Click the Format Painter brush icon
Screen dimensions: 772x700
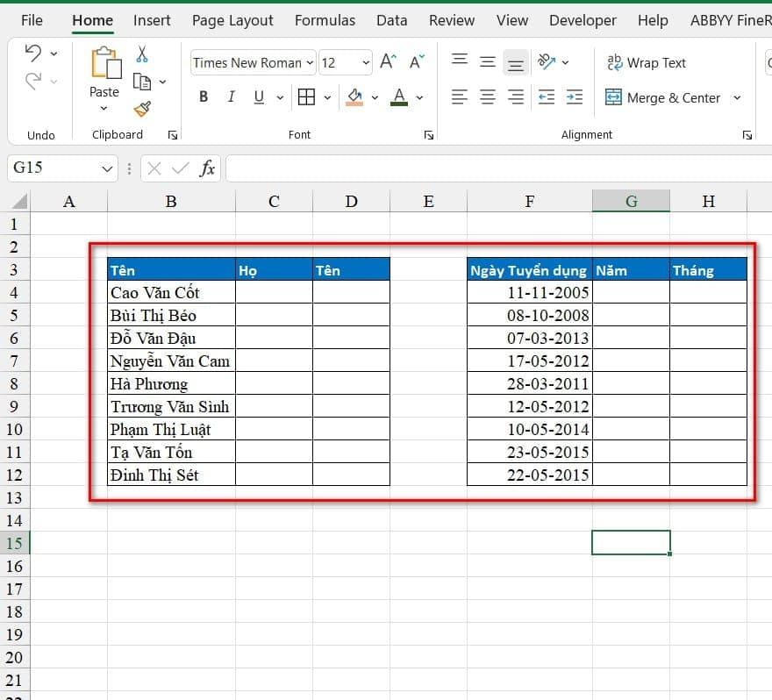[x=141, y=109]
